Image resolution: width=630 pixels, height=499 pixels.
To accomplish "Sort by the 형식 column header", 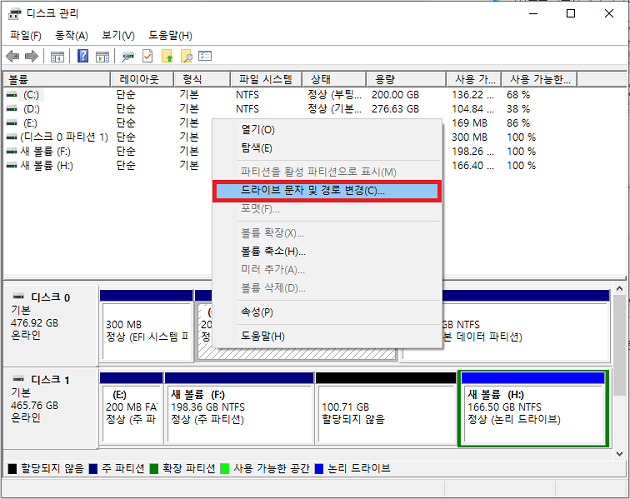I will click(x=202, y=80).
